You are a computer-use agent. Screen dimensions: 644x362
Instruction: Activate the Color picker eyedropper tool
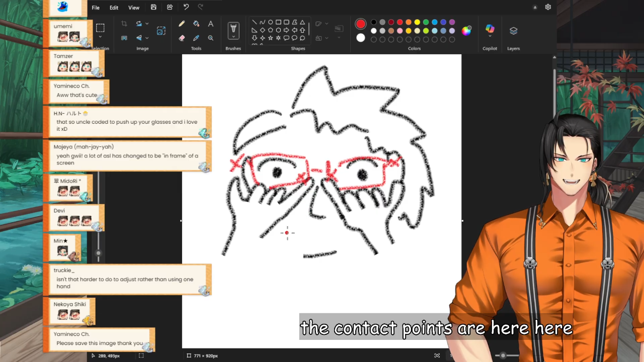coord(196,38)
